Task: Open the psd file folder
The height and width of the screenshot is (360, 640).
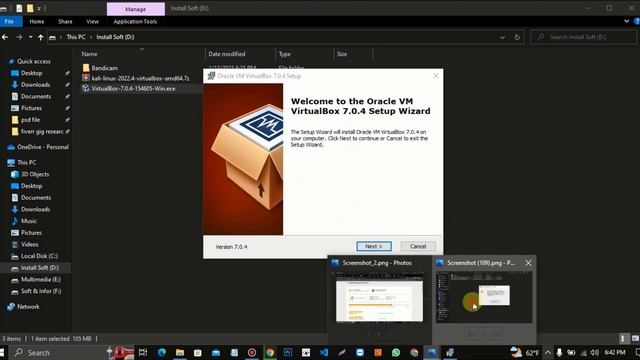Action: (30, 120)
